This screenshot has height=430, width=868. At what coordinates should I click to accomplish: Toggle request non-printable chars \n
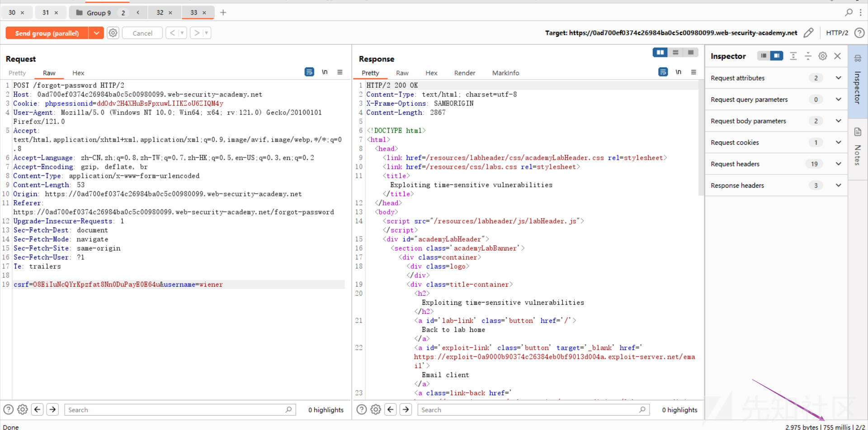325,72
